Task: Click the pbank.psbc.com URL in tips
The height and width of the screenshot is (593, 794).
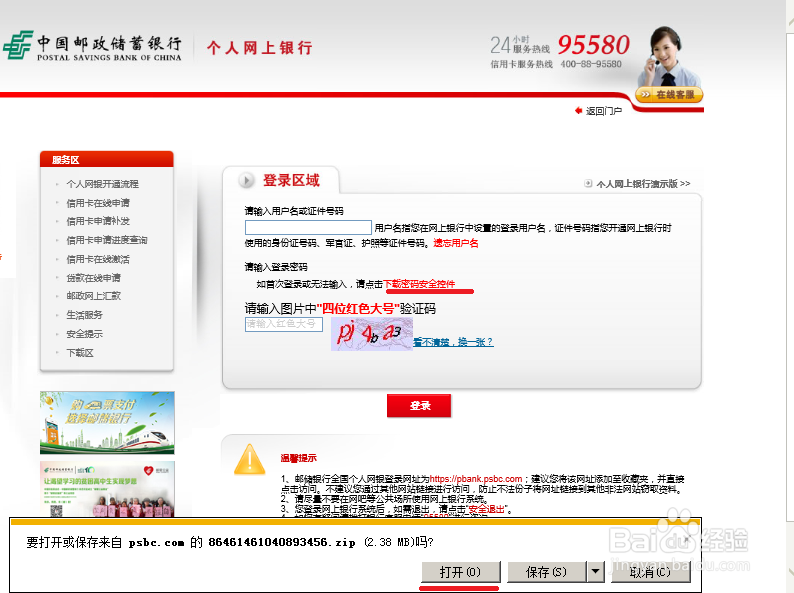Action: [x=475, y=479]
